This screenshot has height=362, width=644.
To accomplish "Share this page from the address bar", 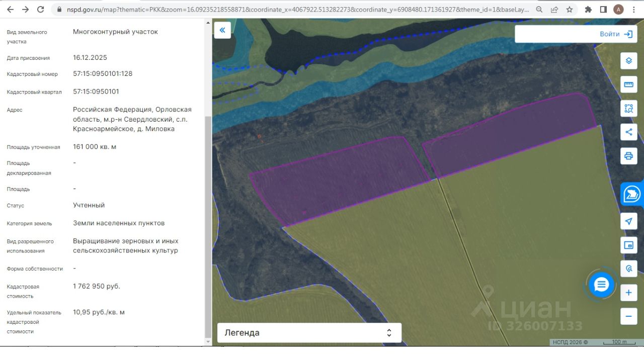I will [x=554, y=10].
